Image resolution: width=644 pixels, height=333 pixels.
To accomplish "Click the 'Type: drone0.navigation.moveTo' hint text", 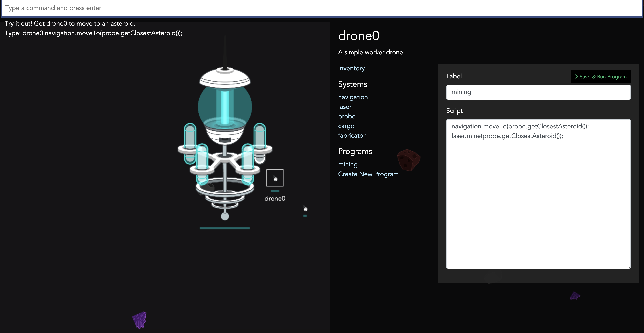I will click(x=94, y=33).
